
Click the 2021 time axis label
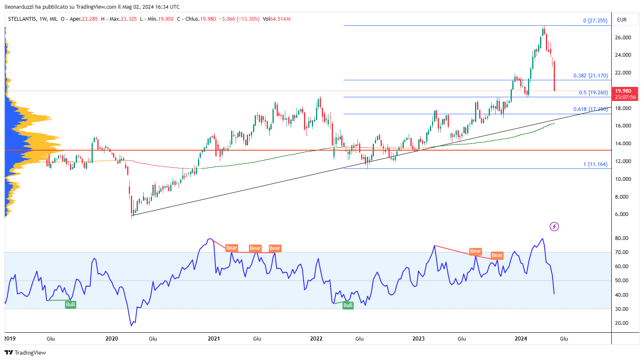(x=214, y=338)
